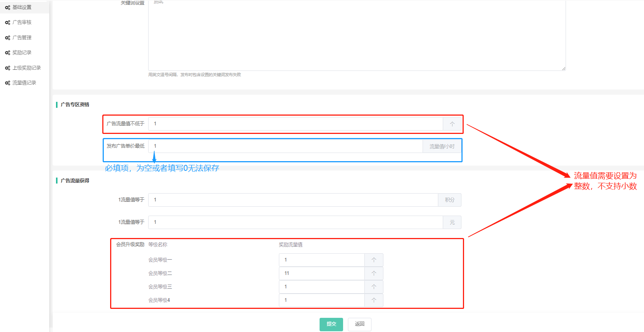
Task: Click the 广告流量值不低于 field label
Action: [x=125, y=124]
